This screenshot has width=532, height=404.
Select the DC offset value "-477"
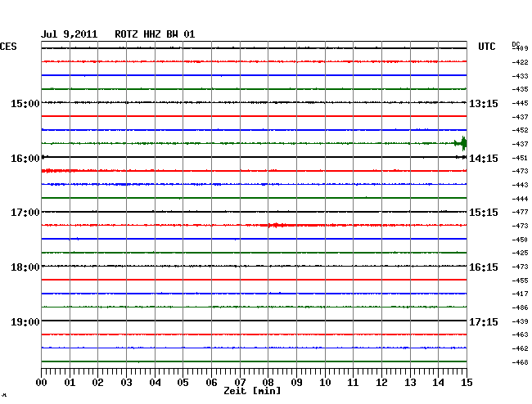click(x=520, y=212)
